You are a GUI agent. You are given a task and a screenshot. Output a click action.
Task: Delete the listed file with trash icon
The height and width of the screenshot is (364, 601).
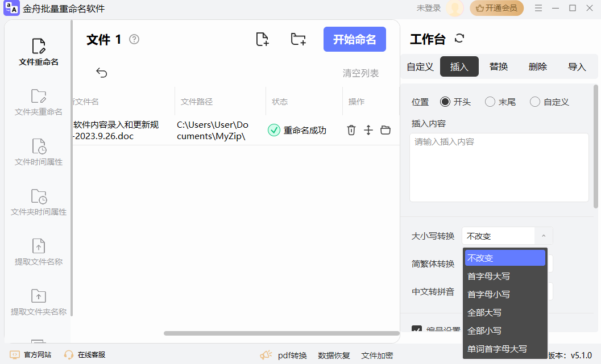[351, 130]
